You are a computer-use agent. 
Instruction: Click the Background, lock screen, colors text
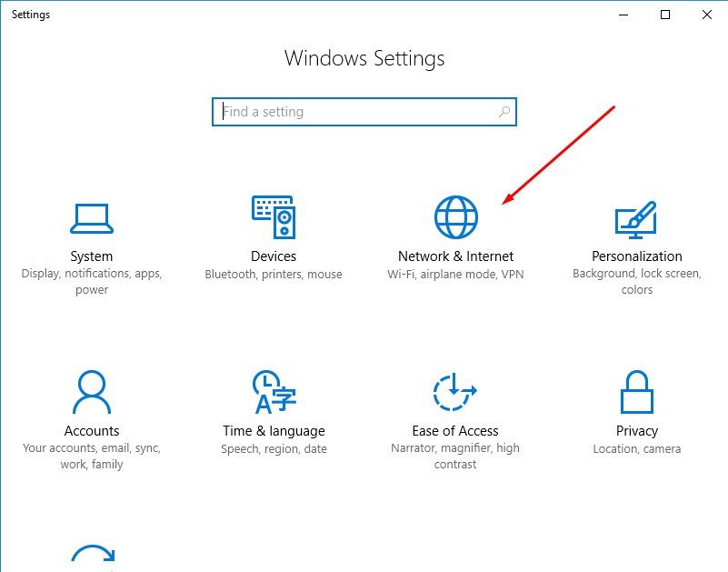coord(637,281)
